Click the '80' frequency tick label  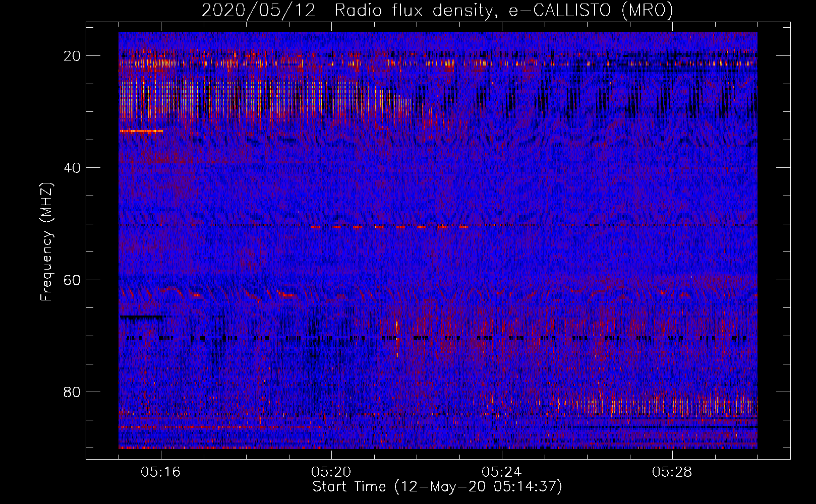tap(72, 392)
